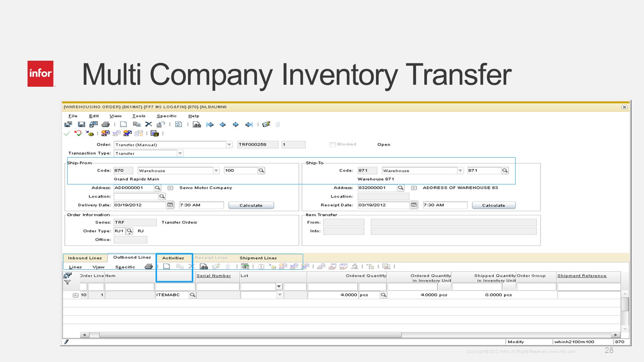Open the Ship-From Location lookup icon

click(162, 196)
